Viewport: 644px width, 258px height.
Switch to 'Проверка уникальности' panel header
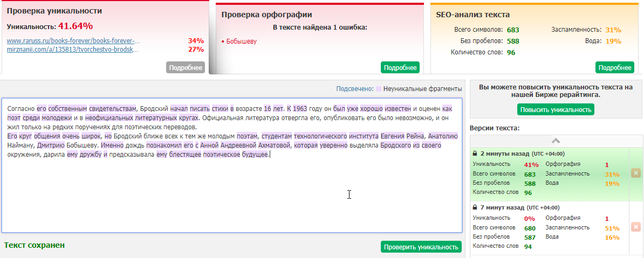point(54,11)
